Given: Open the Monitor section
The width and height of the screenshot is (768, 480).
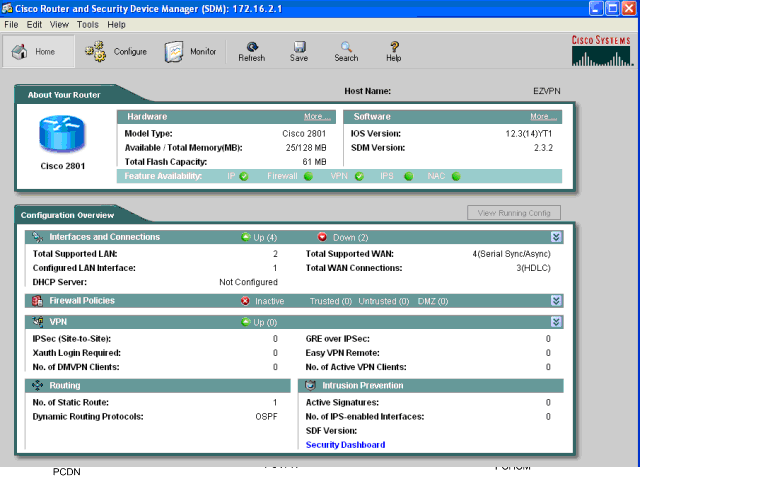Looking at the screenshot, I should click(x=190, y=51).
